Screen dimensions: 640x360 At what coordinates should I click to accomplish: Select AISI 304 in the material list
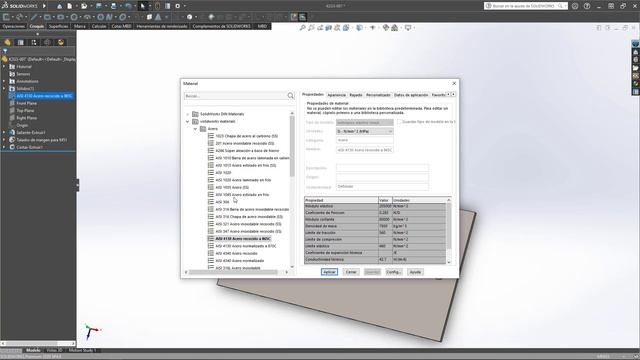(223, 202)
